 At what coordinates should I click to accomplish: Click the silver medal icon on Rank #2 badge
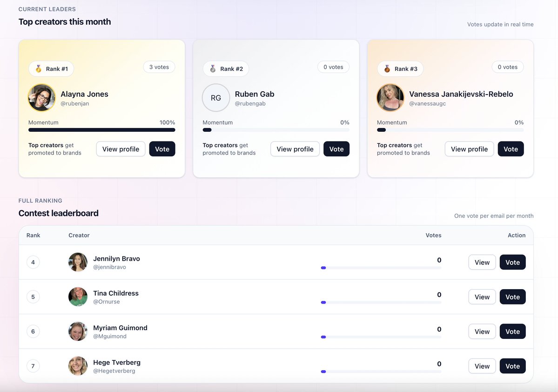pyautogui.click(x=213, y=69)
